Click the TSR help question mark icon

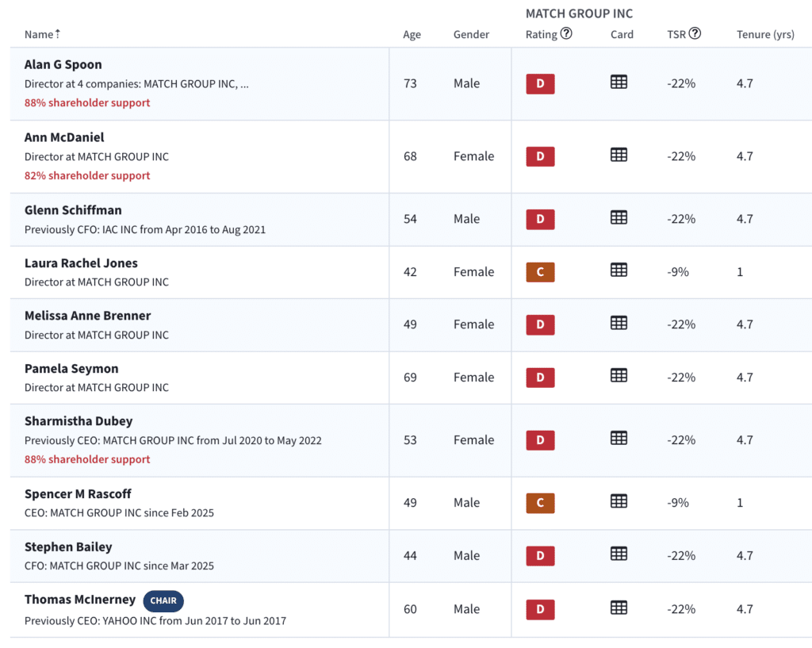pos(695,33)
